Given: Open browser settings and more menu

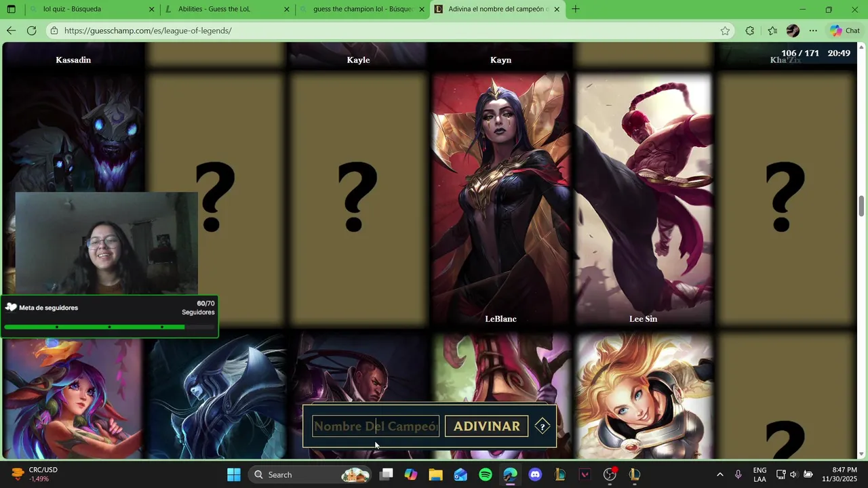Looking at the screenshot, I should [813, 30].
